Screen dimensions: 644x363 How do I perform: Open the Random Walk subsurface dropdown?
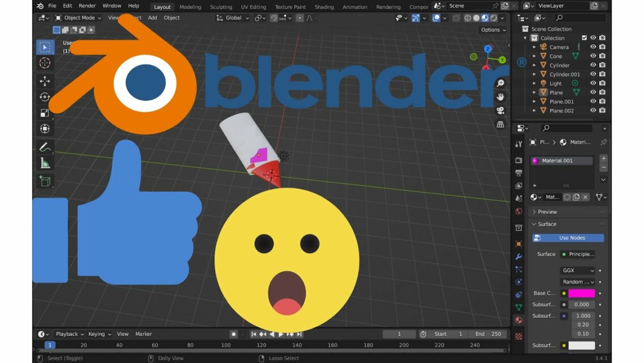click(x=578, y=281)
